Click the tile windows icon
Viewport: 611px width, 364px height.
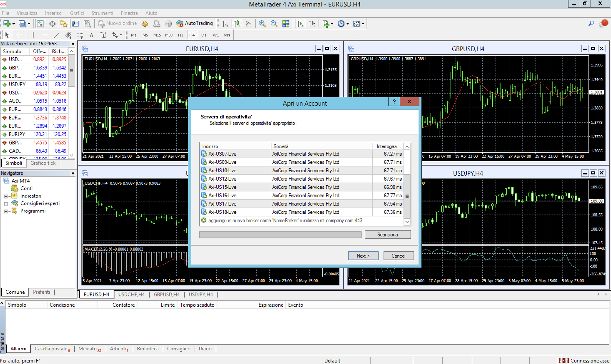286,24
